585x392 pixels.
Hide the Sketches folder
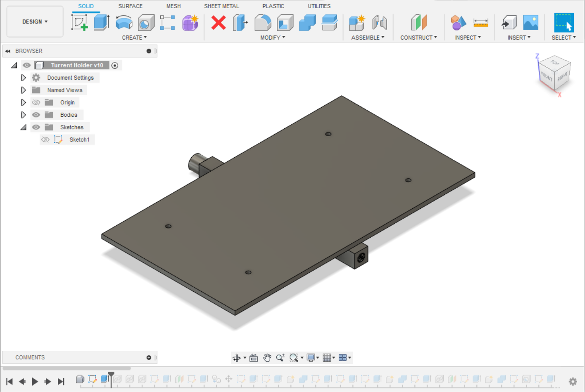tap(36, 127)
